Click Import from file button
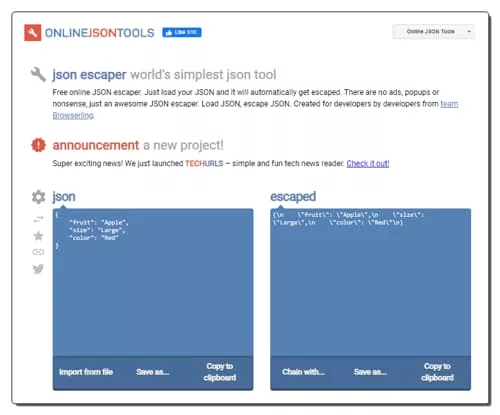The height and width of the screenshot is (415, 500). [x=86, y=372]
